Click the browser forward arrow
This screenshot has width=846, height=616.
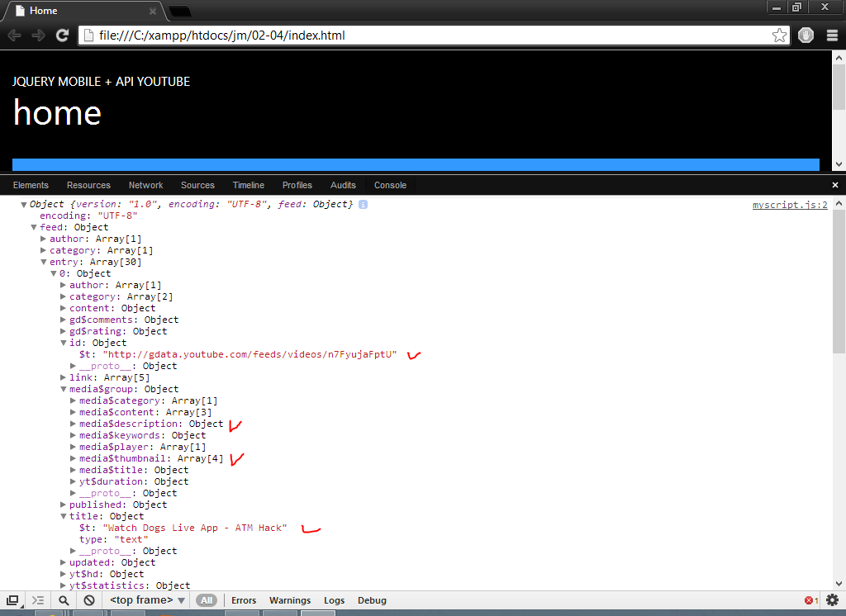coord(38,36)
